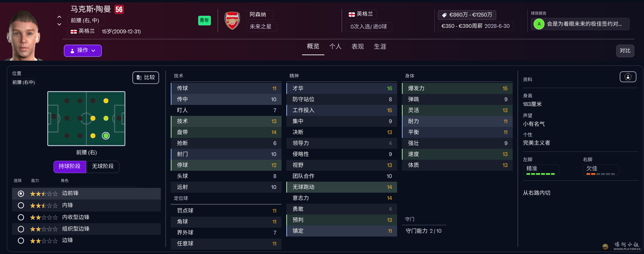Select the 内锋 role radio button
This screenshot has height=254, width=644.
pyautogui.click(x=21, y=205)
